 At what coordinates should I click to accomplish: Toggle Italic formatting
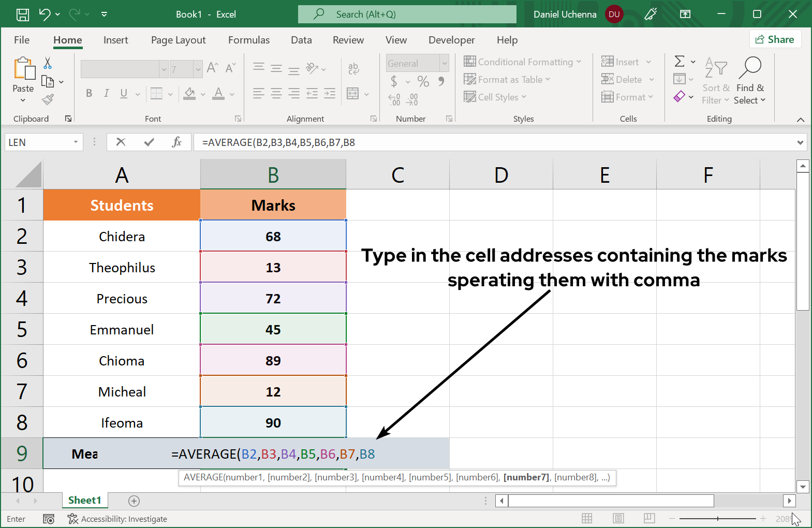(106, 93)
